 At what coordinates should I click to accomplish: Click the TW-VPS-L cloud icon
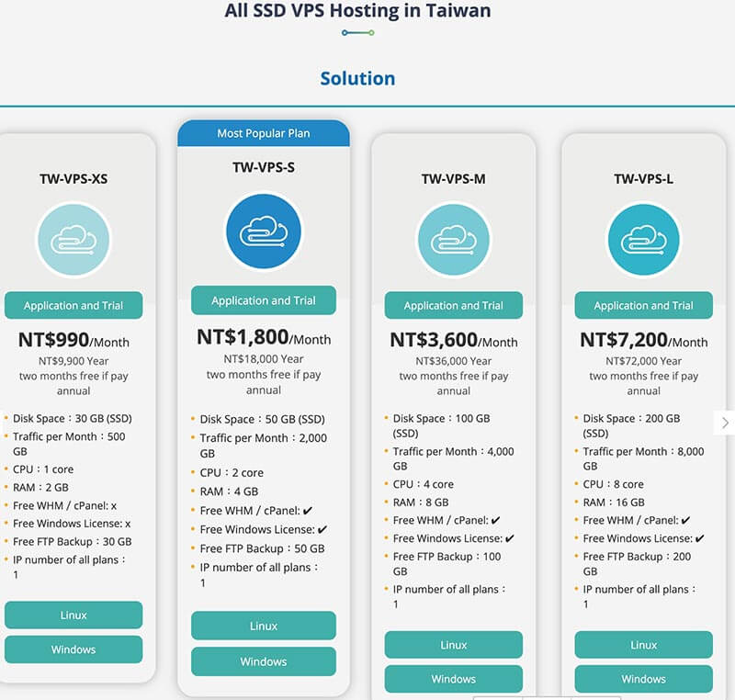644,240
